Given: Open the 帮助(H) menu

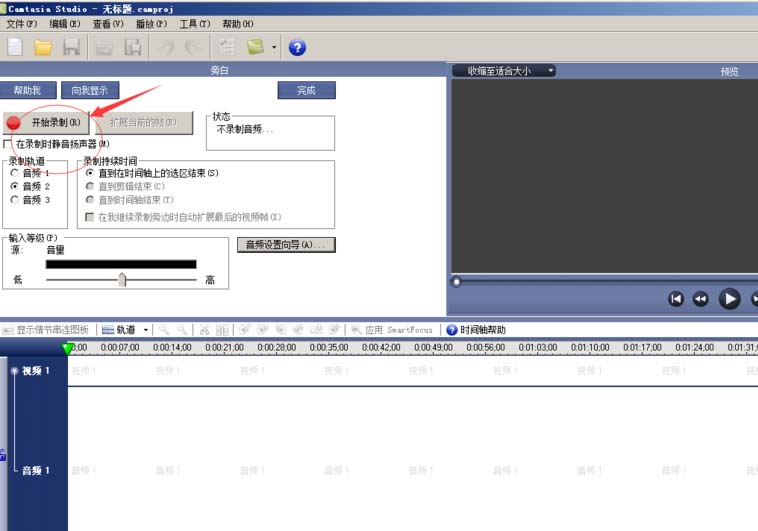Looking at the screenshot, I should 238,24.
